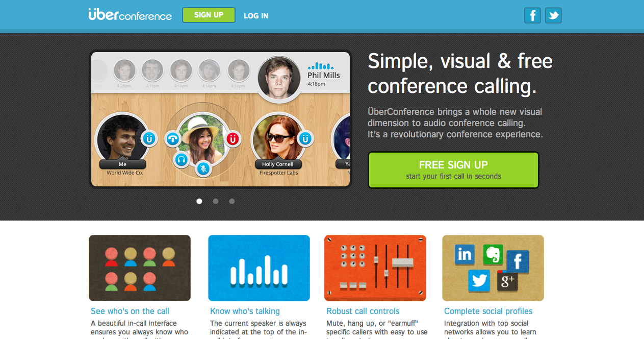Click blue info badge beside Holly Cornell
The height and width of the screenshot is (339, 644).
click(305, 138)
